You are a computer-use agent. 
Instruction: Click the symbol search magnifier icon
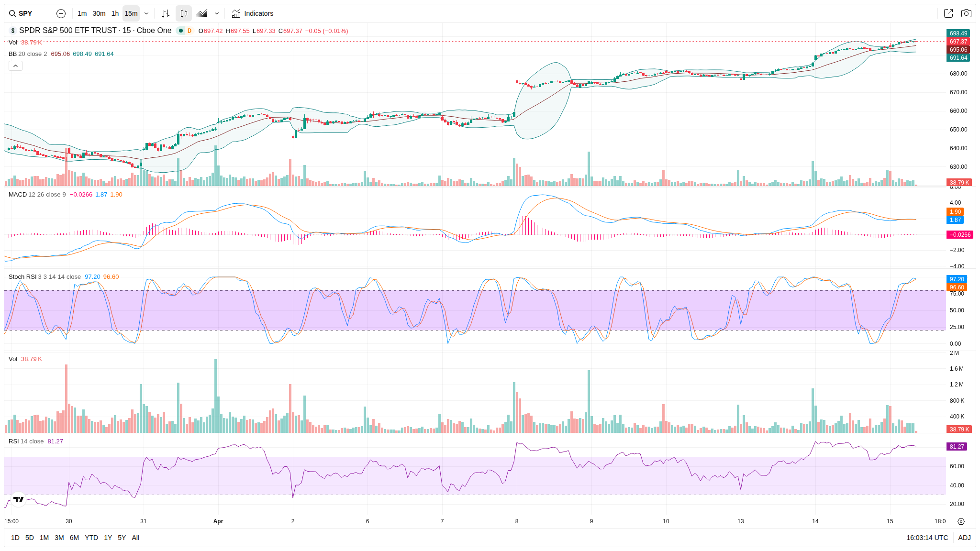(x=12, y=13)
